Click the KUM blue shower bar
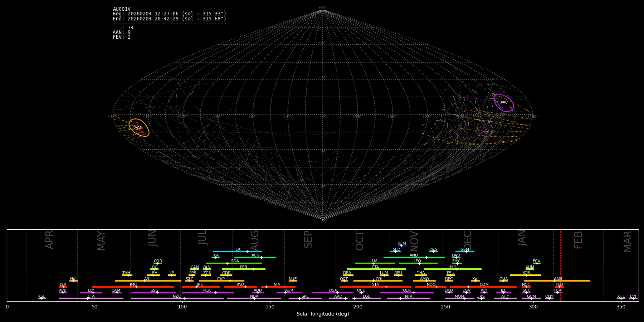644x322 pixels. [x=402, y=246]
